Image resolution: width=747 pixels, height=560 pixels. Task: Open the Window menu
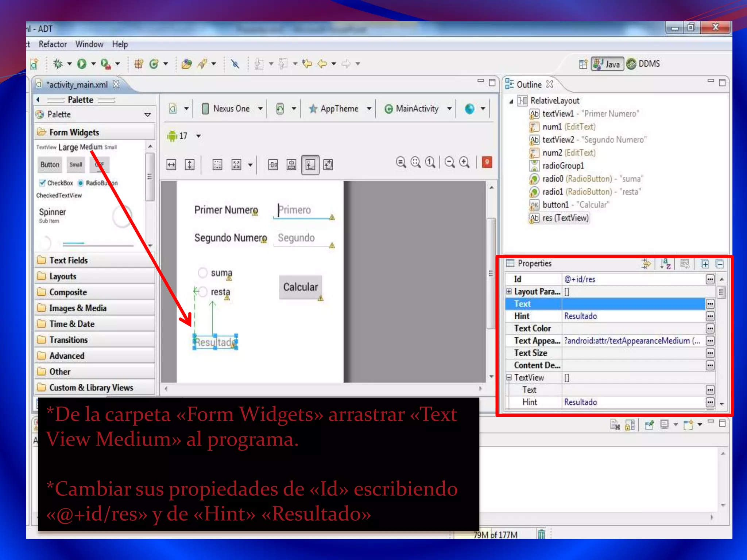coord(89,44)
